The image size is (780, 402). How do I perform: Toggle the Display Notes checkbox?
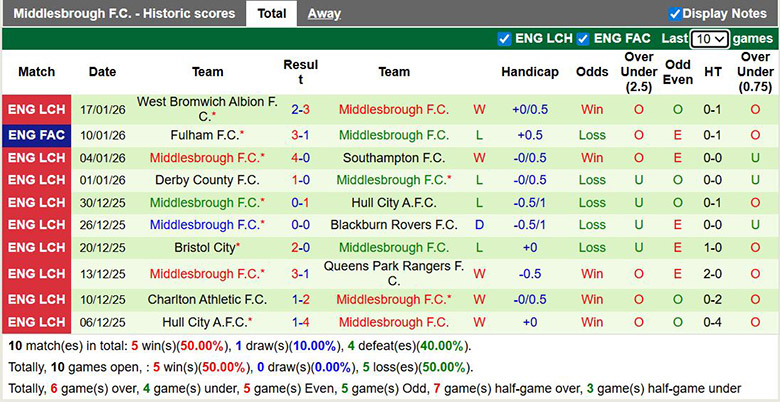[675, 14]
